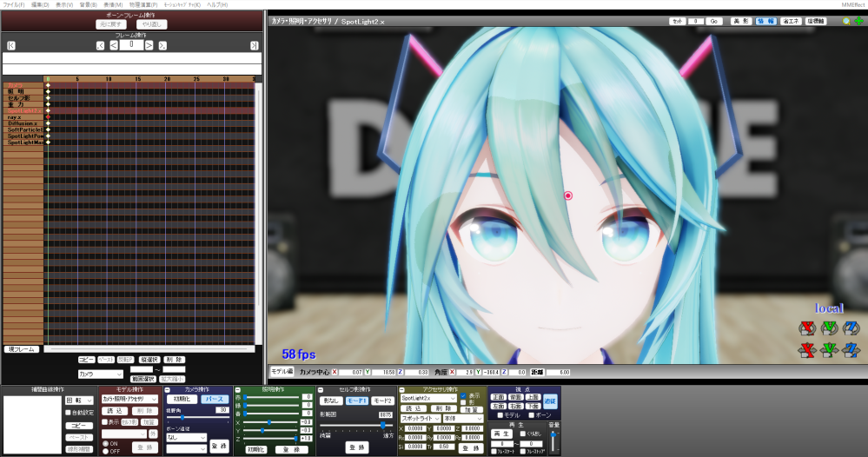Open the empty bone-follow second dropdown
Image resolution: width=868 pixels, height=457 pixels.
[186, 448]
